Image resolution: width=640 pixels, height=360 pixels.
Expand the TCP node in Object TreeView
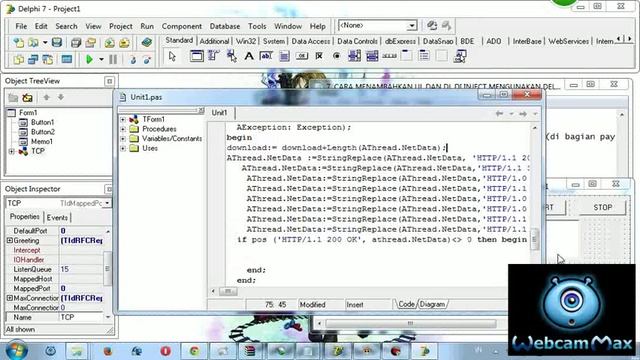pyautogui.click(x=11, y=151)
